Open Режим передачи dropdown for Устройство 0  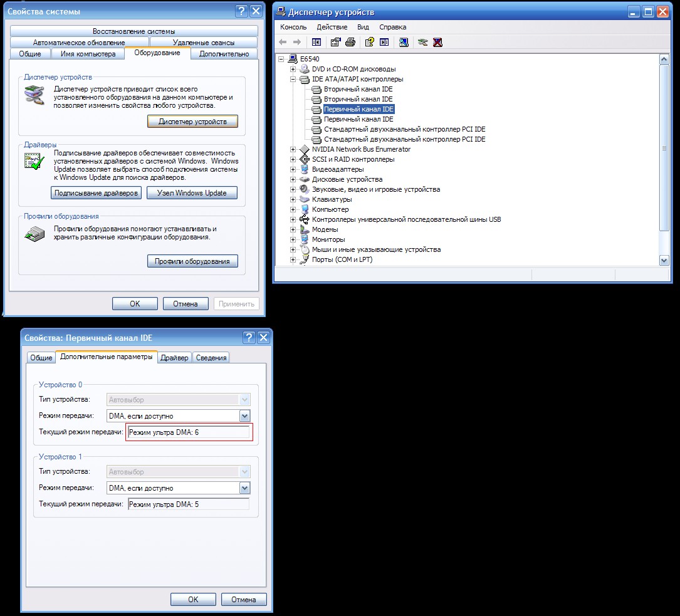244,415
